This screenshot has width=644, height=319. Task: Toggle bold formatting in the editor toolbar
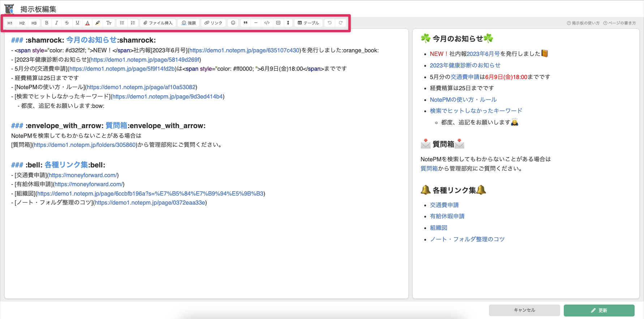(x=47, y=23)
